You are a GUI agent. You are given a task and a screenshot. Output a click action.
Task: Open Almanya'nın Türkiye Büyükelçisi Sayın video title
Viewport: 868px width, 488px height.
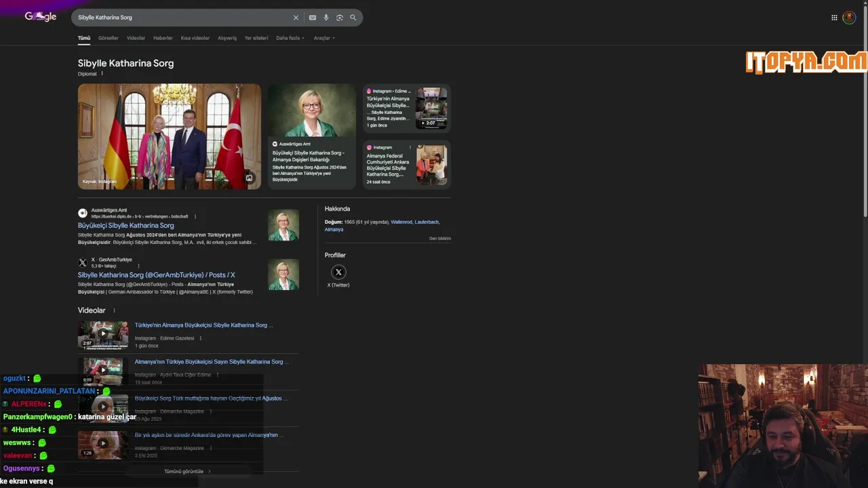[x=211, y=362]
